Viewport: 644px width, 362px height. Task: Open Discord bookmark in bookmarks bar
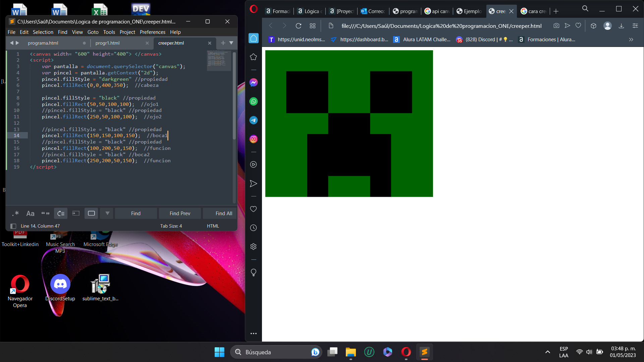coord(484,40)
